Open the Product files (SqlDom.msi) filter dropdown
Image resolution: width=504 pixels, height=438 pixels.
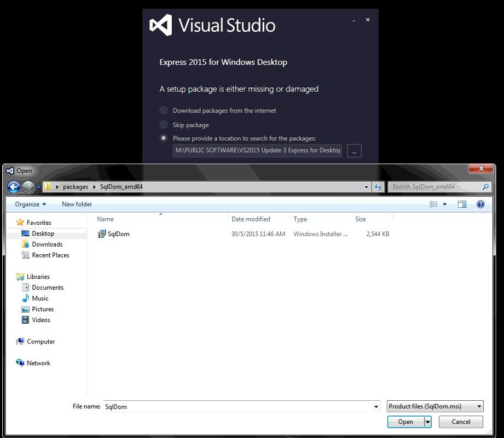click(435, 406)
